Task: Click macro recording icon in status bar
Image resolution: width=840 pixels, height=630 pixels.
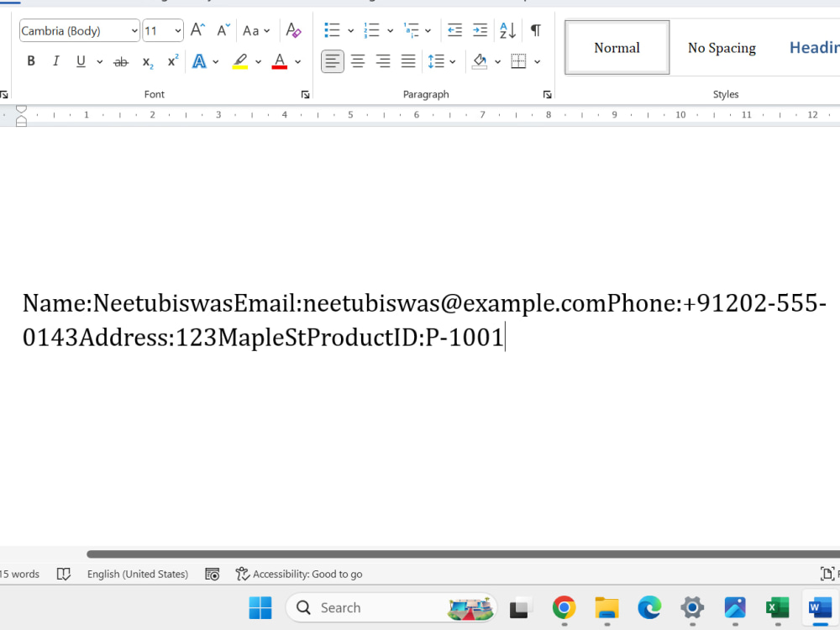Action: click(213, 575)
